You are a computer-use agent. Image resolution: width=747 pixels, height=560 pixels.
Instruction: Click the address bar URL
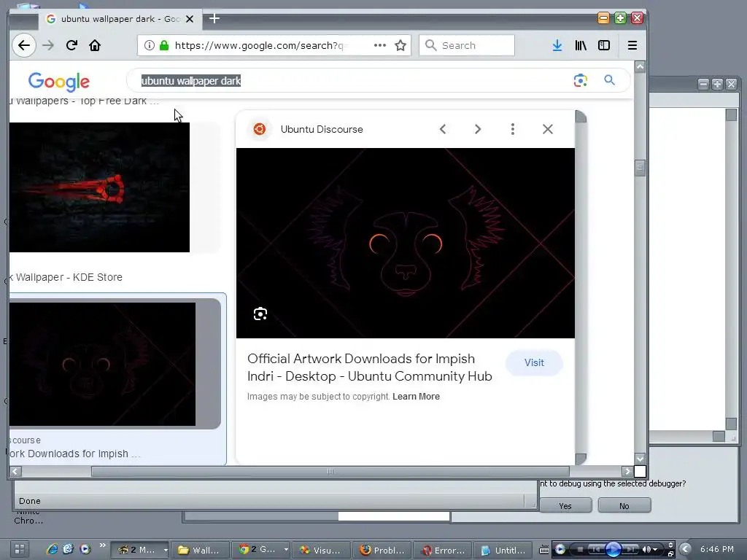pyautogui.click(x=260, y=45)
